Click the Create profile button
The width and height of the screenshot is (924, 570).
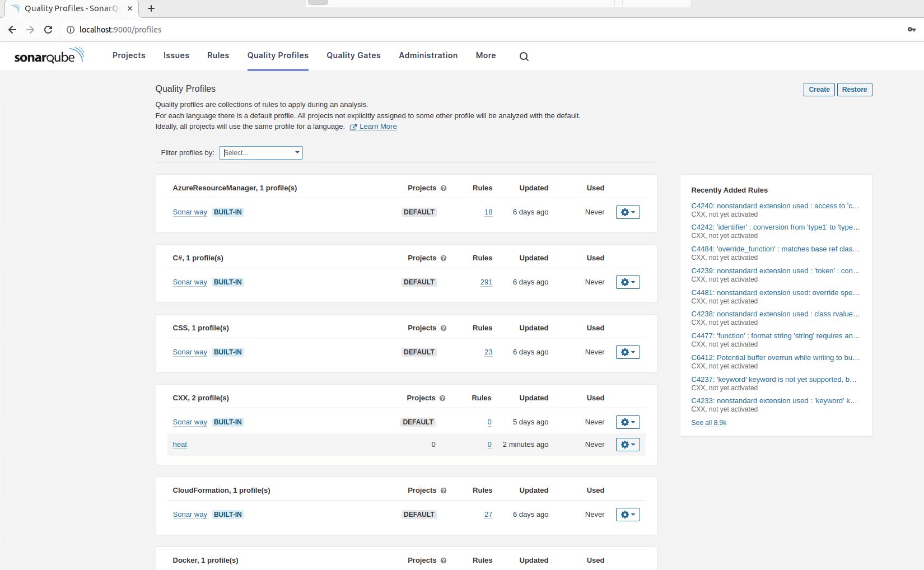pyautogui.click(x=819, y=90)
